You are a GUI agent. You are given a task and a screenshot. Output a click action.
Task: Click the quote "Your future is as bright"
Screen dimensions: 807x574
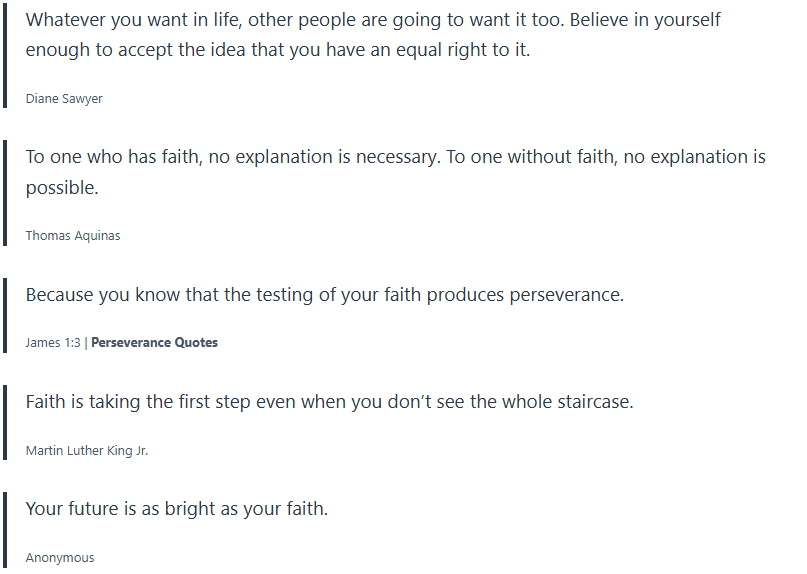[x=177, y=509]
